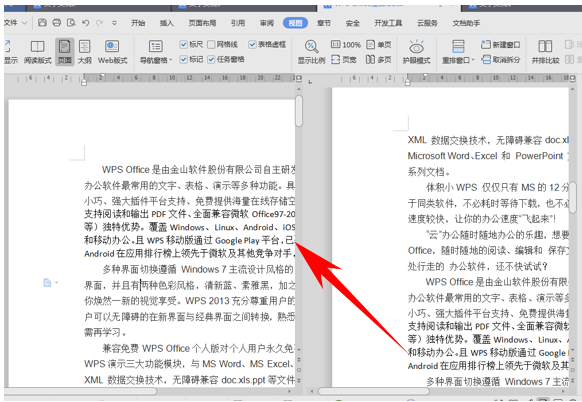The image size is (582, 402).
Task: Click the Print icon in quick access toolbar
Action: point(56,23)
